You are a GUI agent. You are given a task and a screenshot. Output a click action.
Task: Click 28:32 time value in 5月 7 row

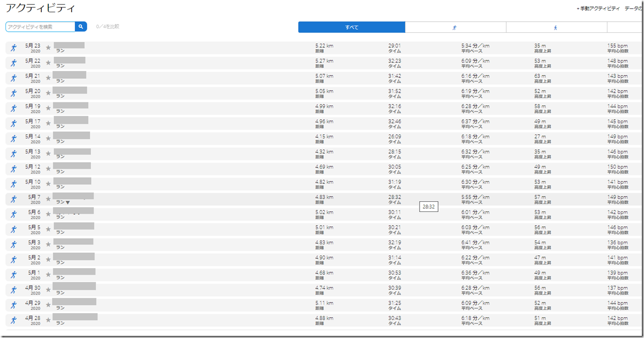(x=394, y=197)
